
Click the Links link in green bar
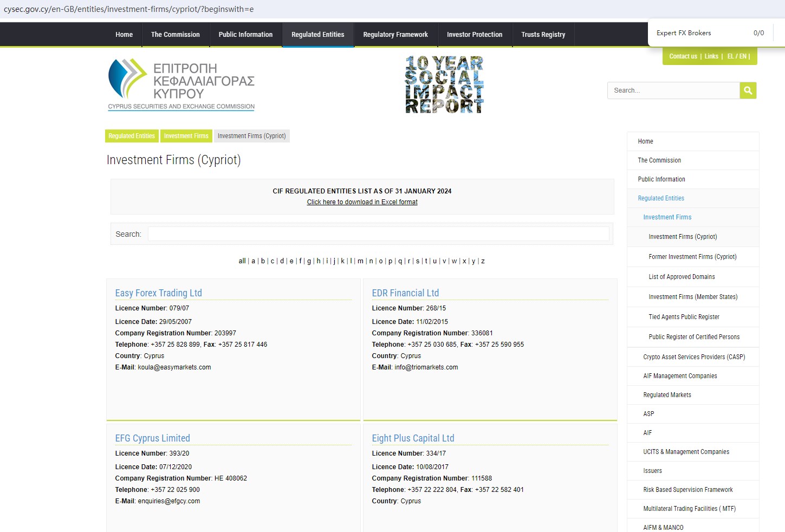[711, 56]
